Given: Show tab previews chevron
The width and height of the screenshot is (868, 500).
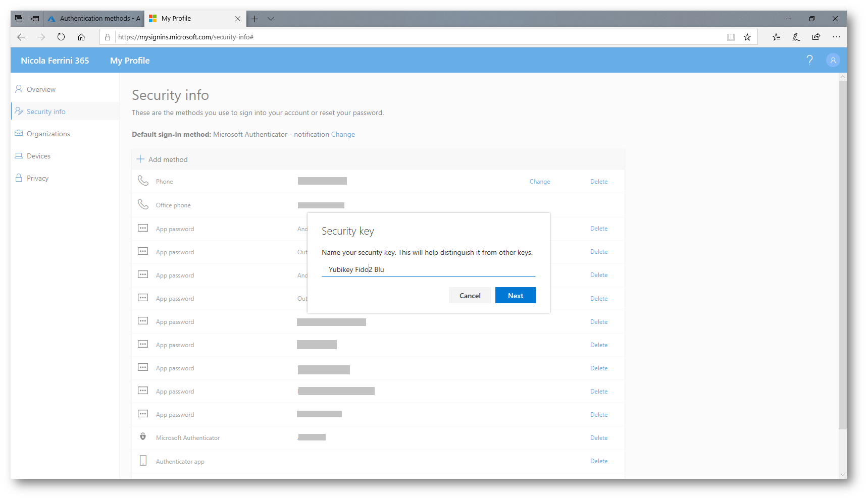Looking at the screenshot, I should pyautogui.click(x=271, y=19).
